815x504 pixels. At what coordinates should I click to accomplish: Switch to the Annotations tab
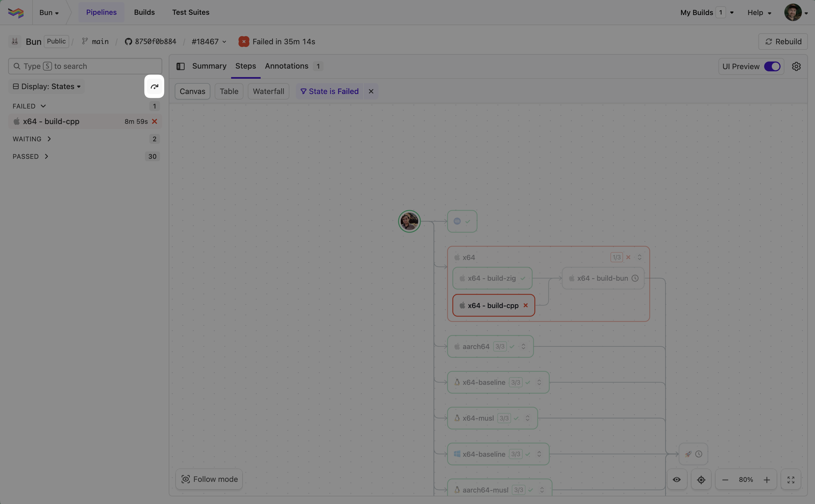tap(287, 66)
